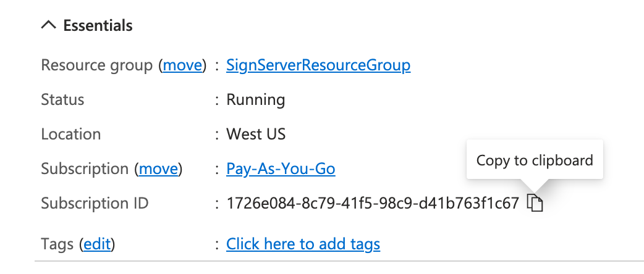
Task: Click move link beside Subscription
Action: coord(159,168)
